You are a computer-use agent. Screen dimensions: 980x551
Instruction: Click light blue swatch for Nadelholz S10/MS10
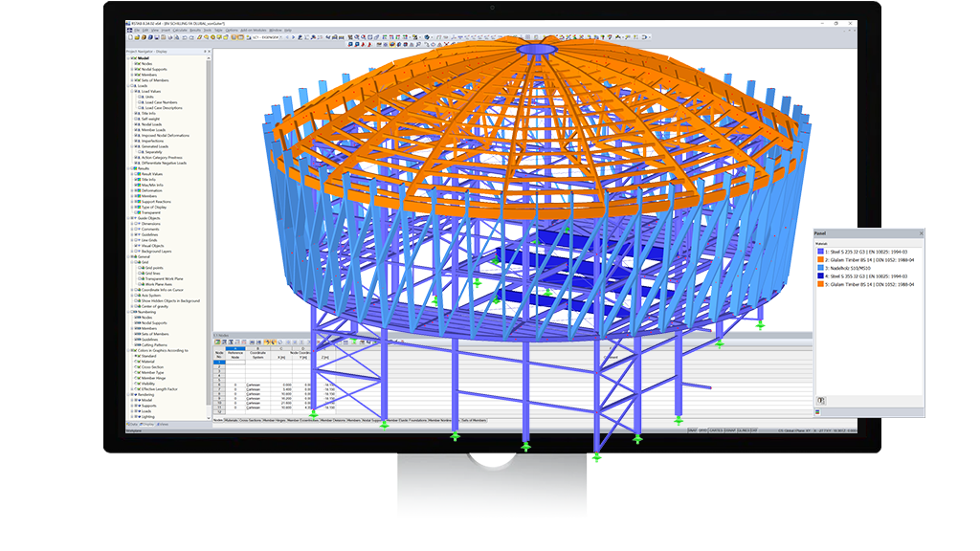(820, 268)
